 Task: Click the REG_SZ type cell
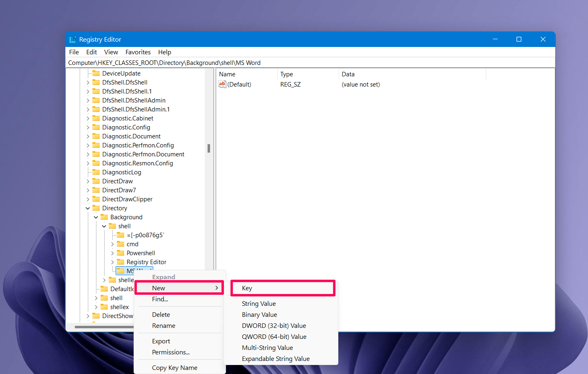click(291, 85)
